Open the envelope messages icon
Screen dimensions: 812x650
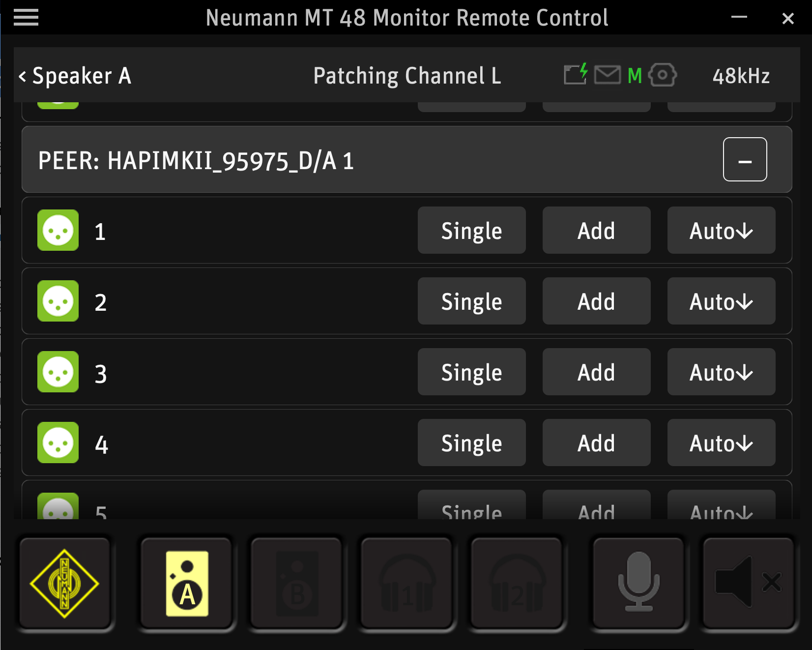608,75
